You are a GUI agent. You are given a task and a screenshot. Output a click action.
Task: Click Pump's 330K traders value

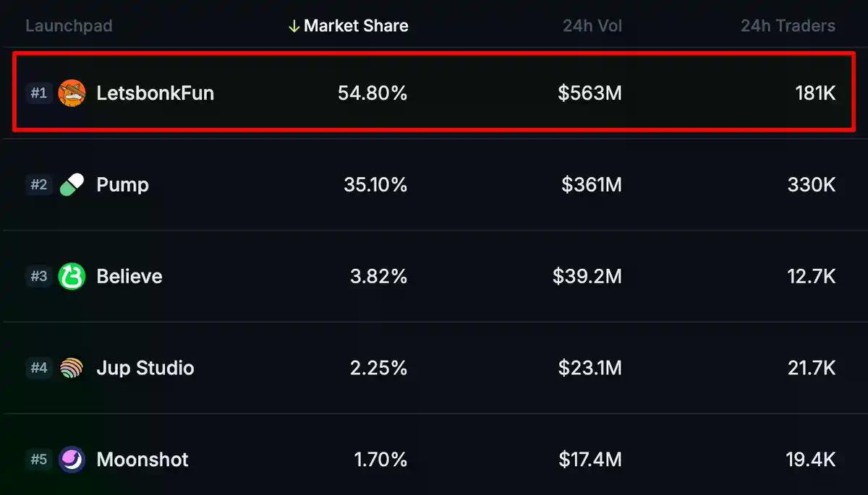point(811,185)
